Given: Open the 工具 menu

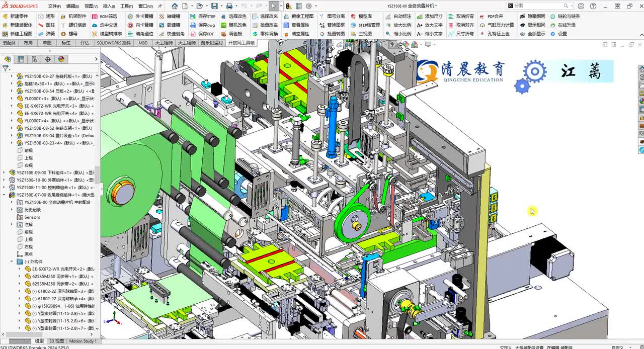Looking at the screenshot, I should tap(126, 6).
